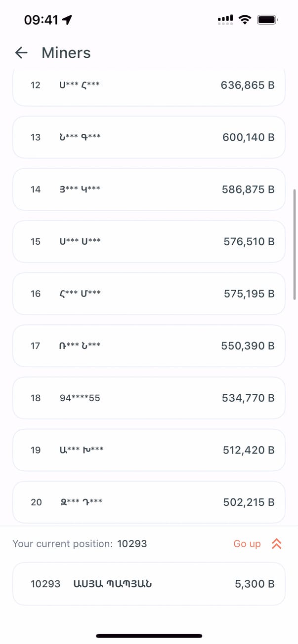Screen dimensions: 298x644
Task: Select the rank 19 miner row
Action: click(x=149, y=450)
